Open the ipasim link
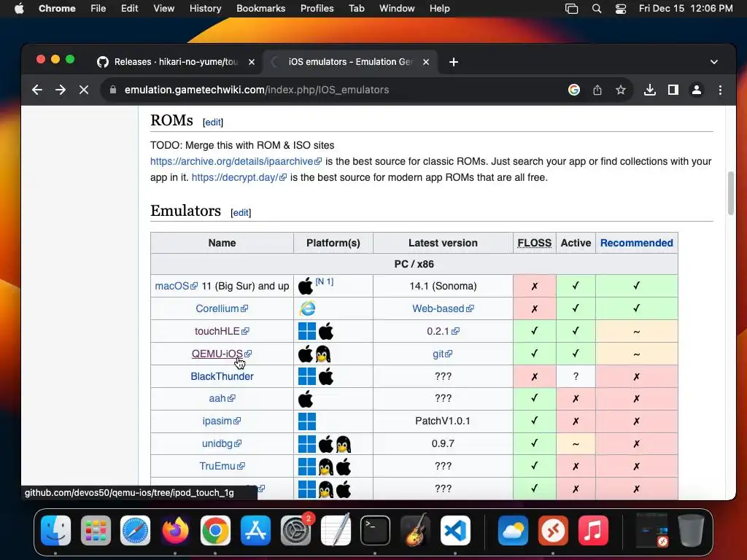 point(222,421)
